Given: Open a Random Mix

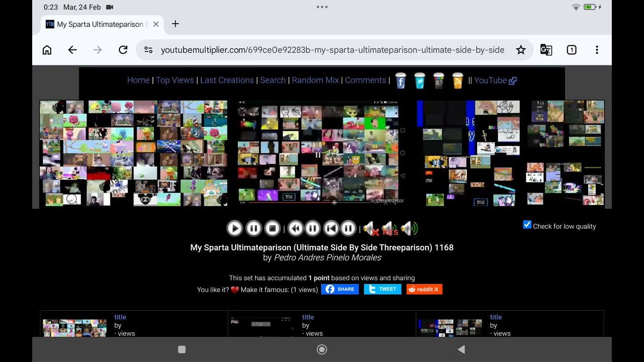Looking at the screenshot, I should 315,80.
